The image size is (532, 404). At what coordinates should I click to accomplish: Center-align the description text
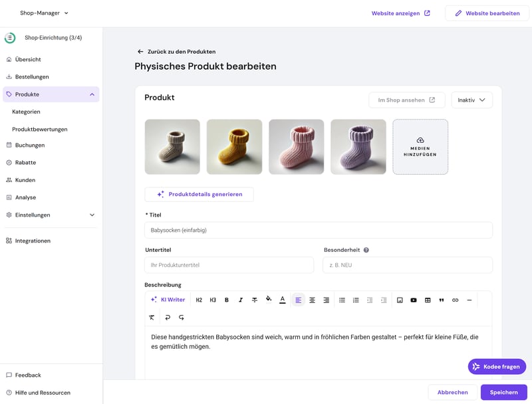click(x=313, y=300)
